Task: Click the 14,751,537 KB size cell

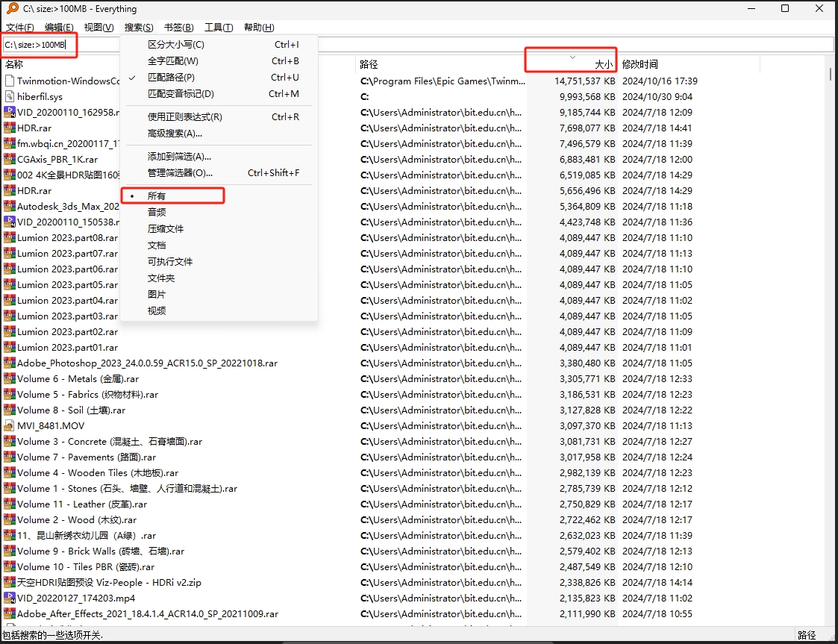Action: 585,81
